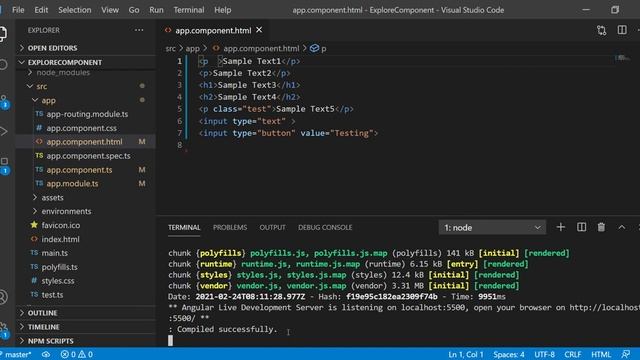The width and height of the screenshot is (640, 360).
Task: Switch to the DEBUG CONSOLE tab
Action: click(x=325, y=227)
